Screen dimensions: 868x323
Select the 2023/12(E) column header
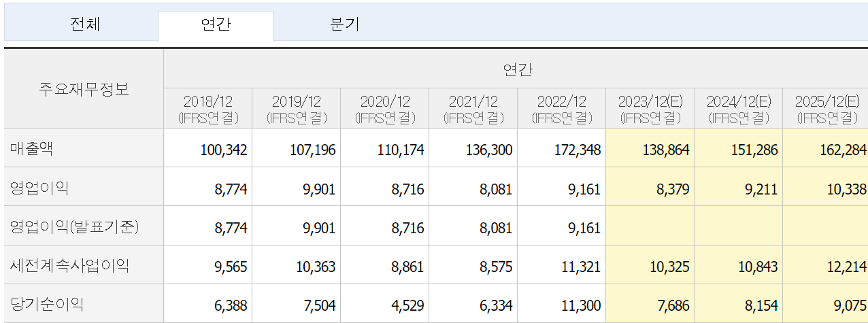coord(650,109)
